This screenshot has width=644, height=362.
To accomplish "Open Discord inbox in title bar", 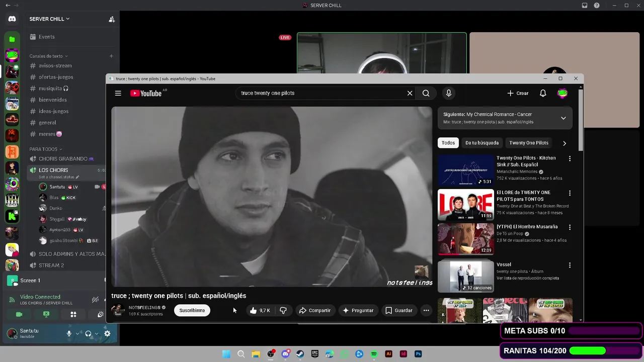I will click(x=585, y=6).
